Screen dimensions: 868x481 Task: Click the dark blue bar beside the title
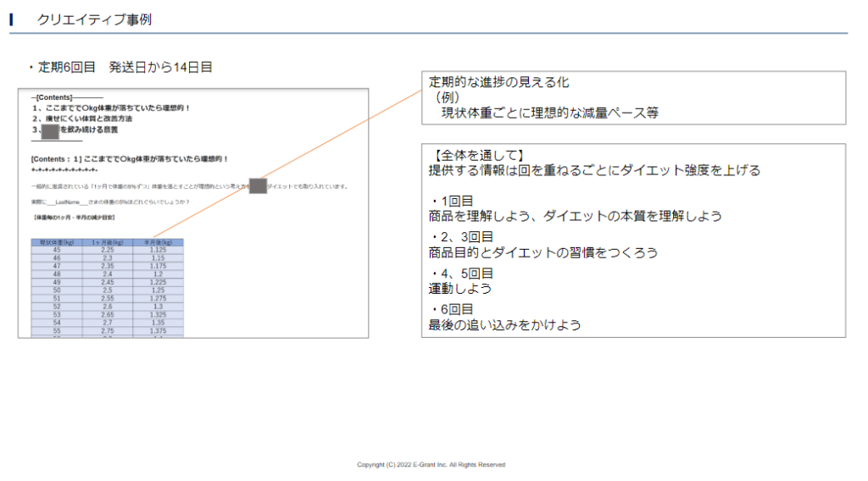pyautogui.click(x=11, y=19)
